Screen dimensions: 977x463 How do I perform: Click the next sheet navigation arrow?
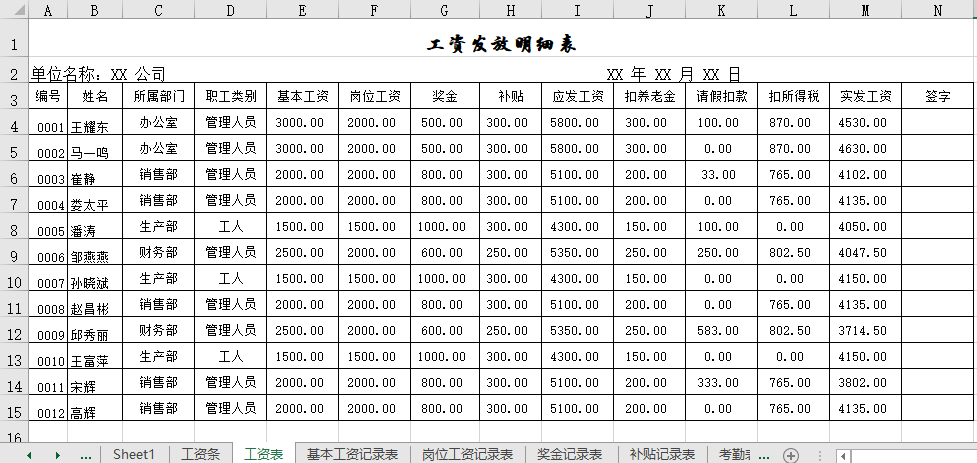click(58, 455)
